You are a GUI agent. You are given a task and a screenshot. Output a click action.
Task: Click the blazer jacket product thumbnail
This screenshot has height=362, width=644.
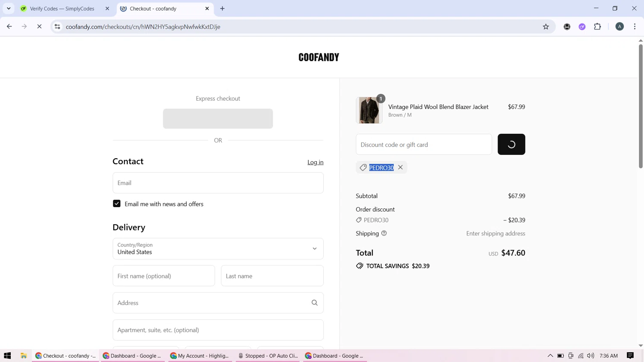click(369, 110)
